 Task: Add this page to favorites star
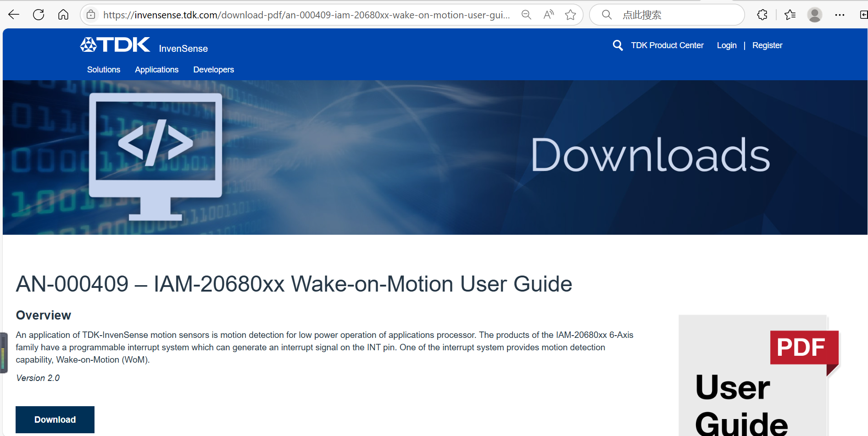[570, 15]
